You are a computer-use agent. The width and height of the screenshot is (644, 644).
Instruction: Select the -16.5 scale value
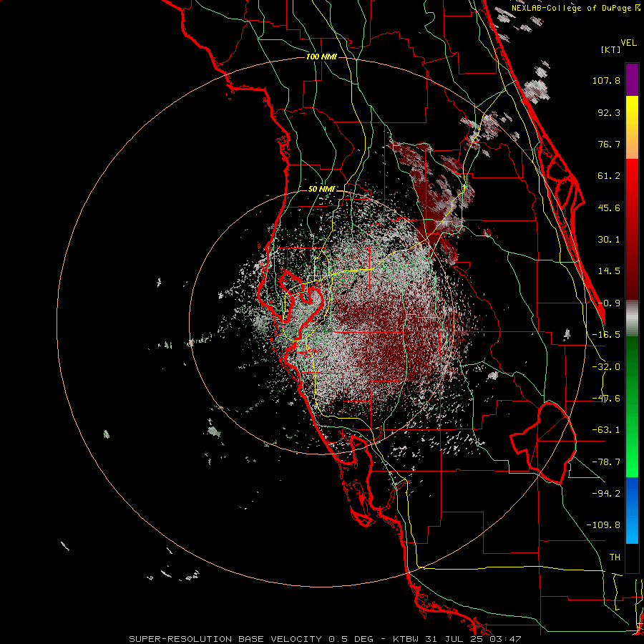606,335
